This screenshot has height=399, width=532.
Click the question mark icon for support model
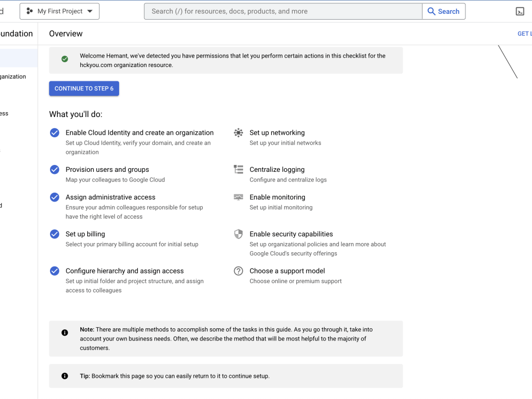pyautogui.click(x=238, y=271)
